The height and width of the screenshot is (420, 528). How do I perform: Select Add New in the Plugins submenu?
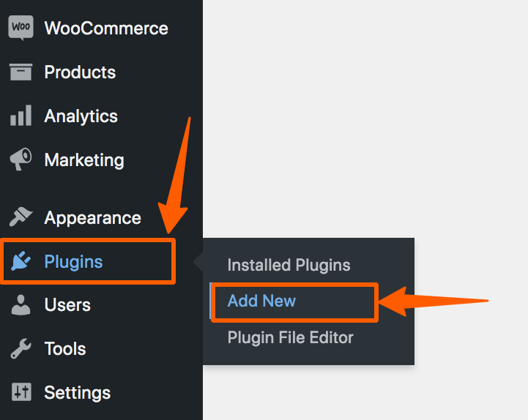pos(261,301)
